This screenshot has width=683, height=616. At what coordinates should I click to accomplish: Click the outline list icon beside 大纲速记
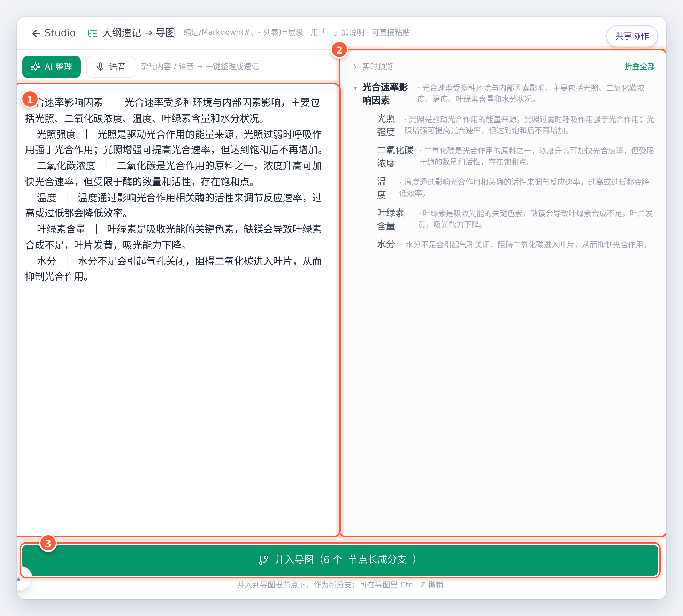pos(93,33)
